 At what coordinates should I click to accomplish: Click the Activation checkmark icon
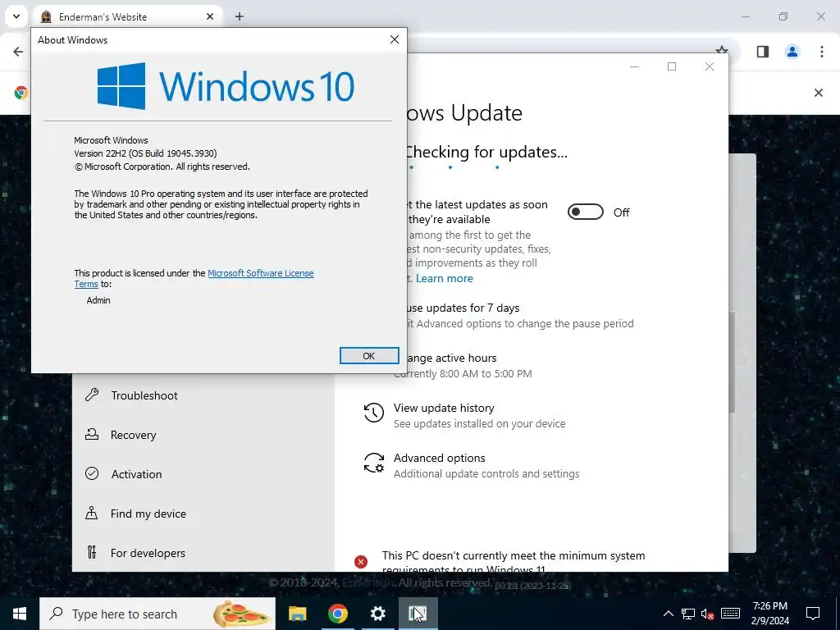[92, 473]
